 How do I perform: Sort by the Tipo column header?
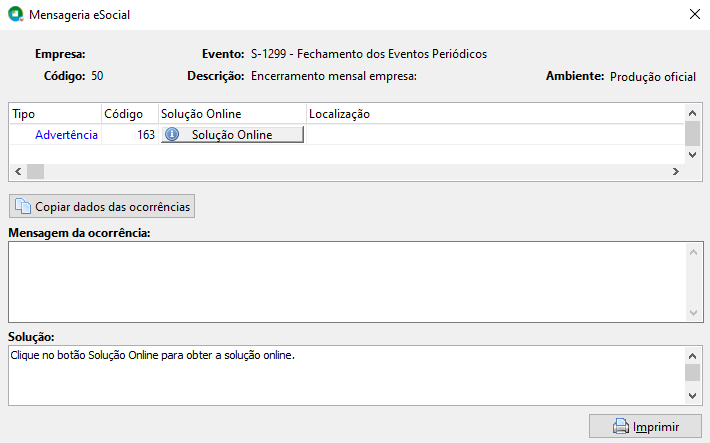click(55, 114)
